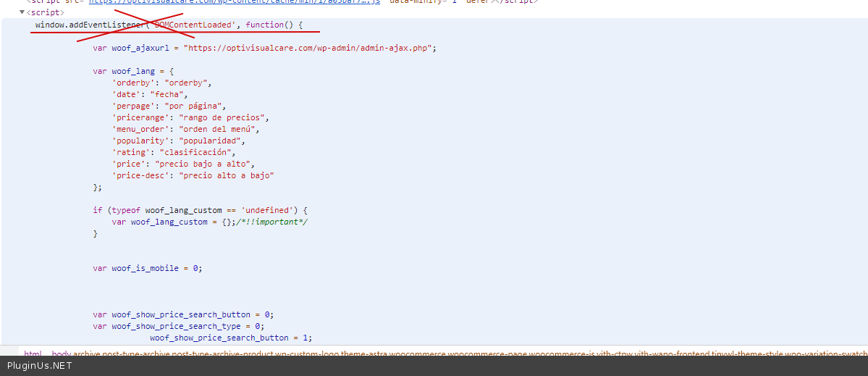Click the typeof woof_lang_custom if statement
This screenshot has width=868, height=376.
click(x=195, y=210)
